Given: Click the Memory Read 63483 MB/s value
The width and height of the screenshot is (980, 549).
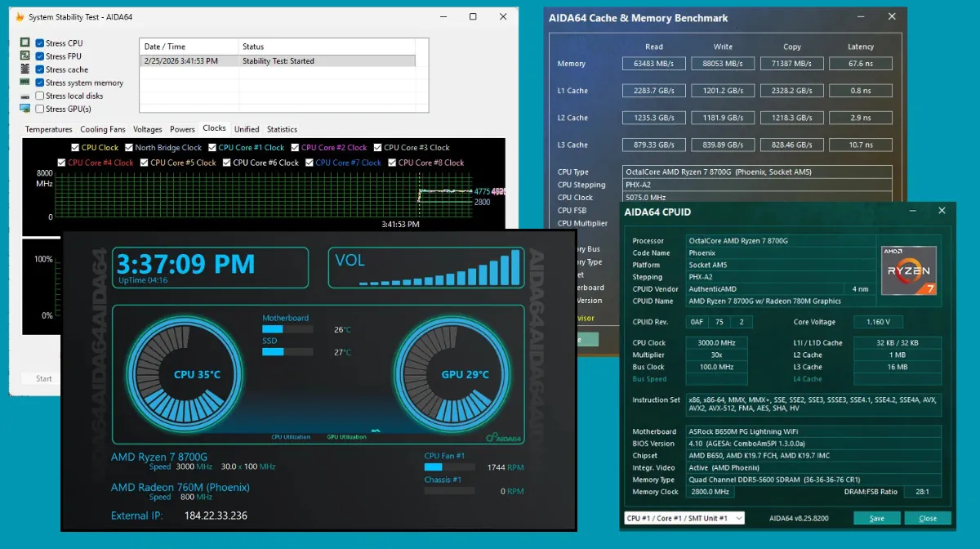Looking at the screenshot, I should 653,64.
